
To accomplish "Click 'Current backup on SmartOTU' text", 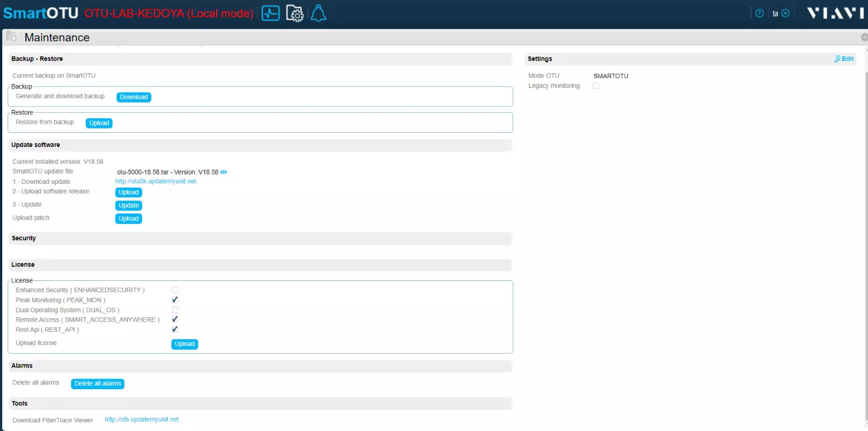I will tap(54, 76).
